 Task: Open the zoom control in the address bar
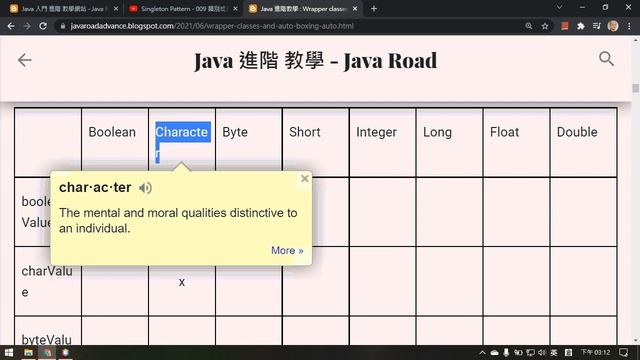(x=529, y=26)
